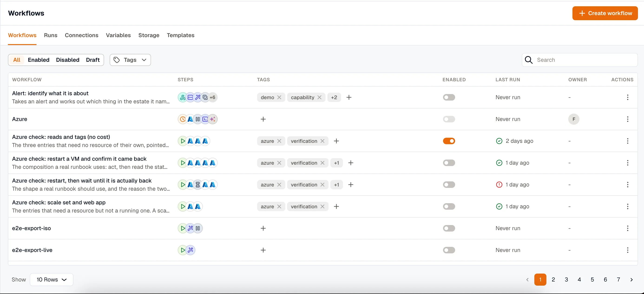The width and height of the screenshot is (644, 294).
Task: Add a tag to e2e-export-iso
Action: pos(263,228)
